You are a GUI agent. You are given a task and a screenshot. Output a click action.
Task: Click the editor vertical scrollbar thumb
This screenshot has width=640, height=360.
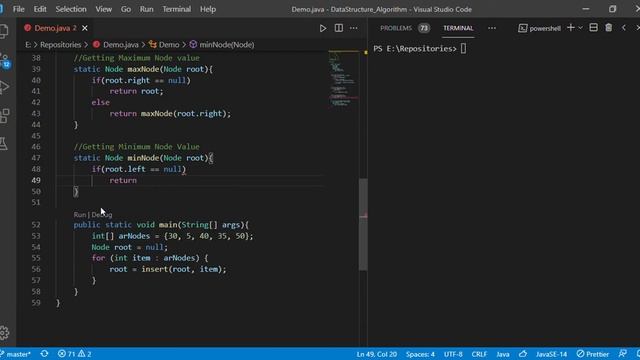[x=363, y=224]
